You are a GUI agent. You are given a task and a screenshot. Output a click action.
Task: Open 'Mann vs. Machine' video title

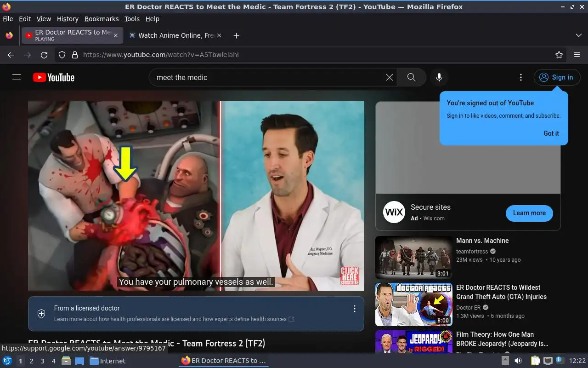coord(482,241)
